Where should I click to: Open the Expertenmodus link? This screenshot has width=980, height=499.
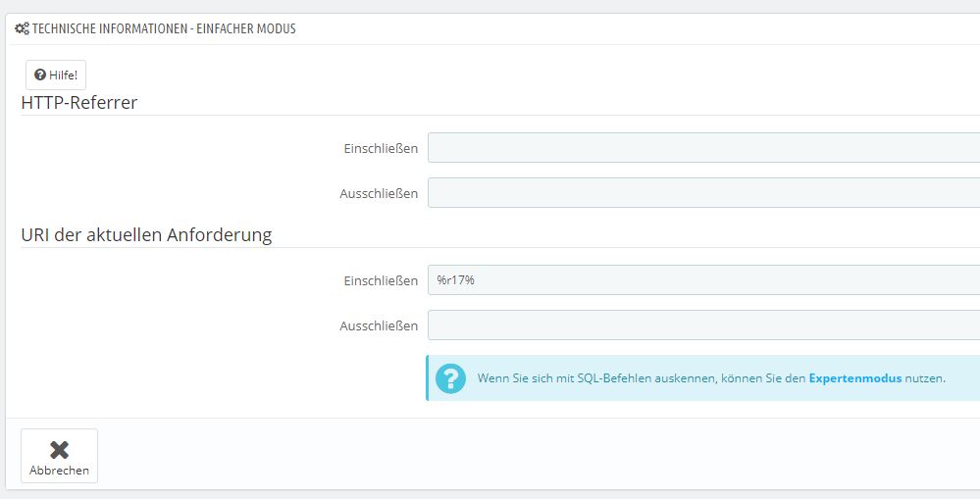click(x=854, y=378)
